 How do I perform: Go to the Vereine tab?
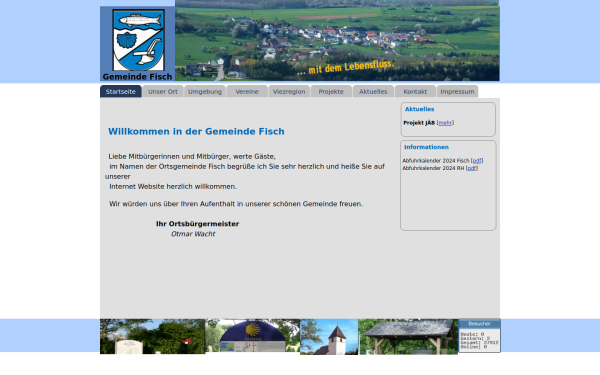tap(247, 91)
